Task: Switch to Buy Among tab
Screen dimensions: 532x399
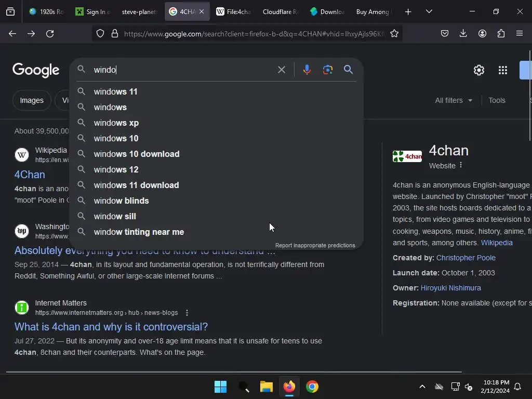Action: pyautogui.click(x=374, y=12)
